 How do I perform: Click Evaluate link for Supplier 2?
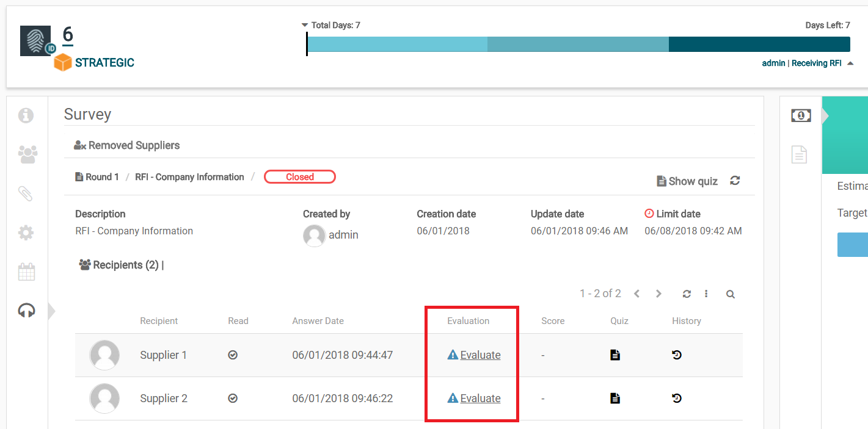480,398
